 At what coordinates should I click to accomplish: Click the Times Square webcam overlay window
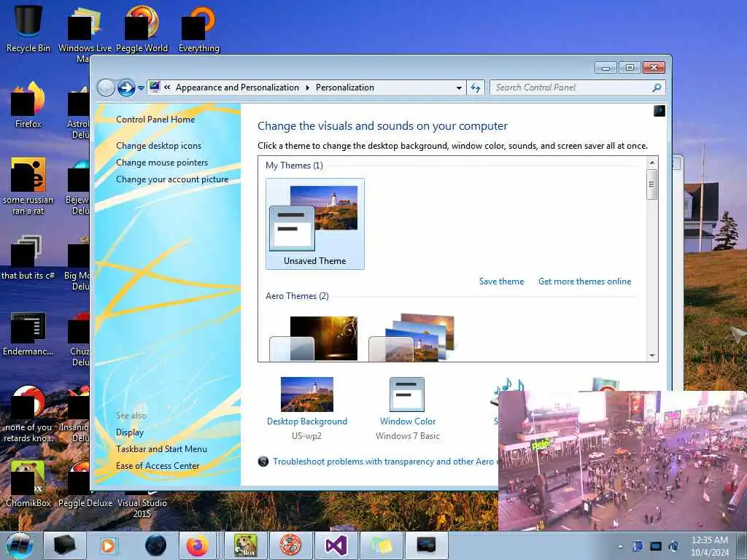[x=622, y=461]
